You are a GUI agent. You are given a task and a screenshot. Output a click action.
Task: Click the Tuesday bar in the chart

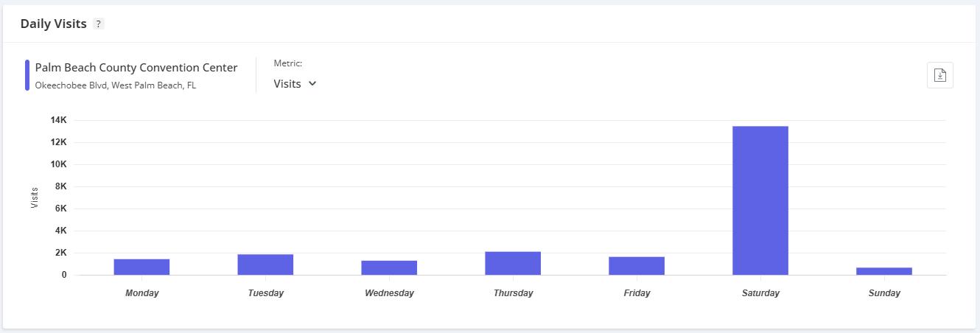[x=265, y=264]
